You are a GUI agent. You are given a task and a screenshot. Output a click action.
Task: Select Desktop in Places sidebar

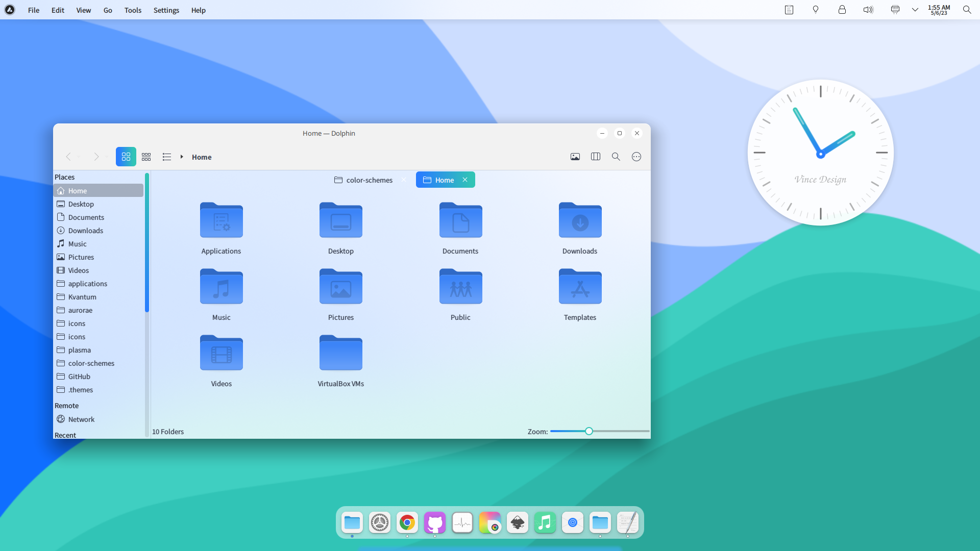coord(99,204)
